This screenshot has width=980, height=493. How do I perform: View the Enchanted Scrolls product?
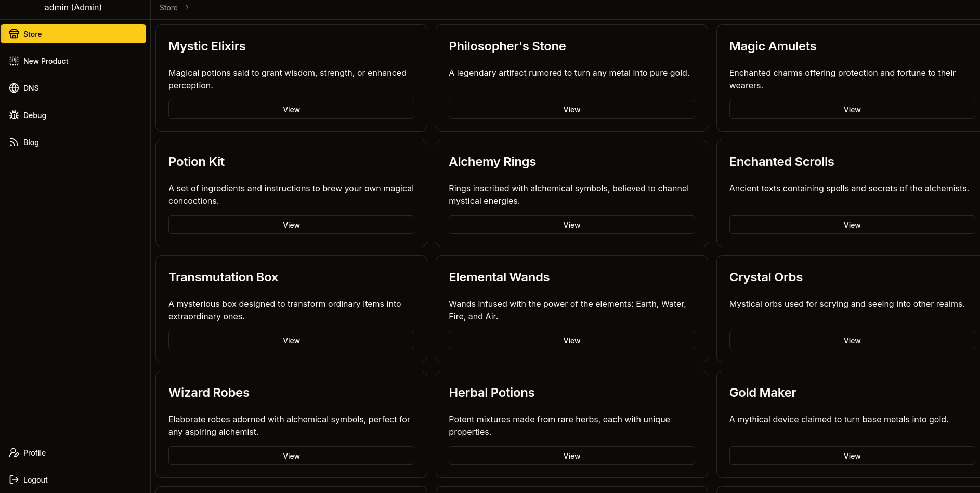[852, 225]
